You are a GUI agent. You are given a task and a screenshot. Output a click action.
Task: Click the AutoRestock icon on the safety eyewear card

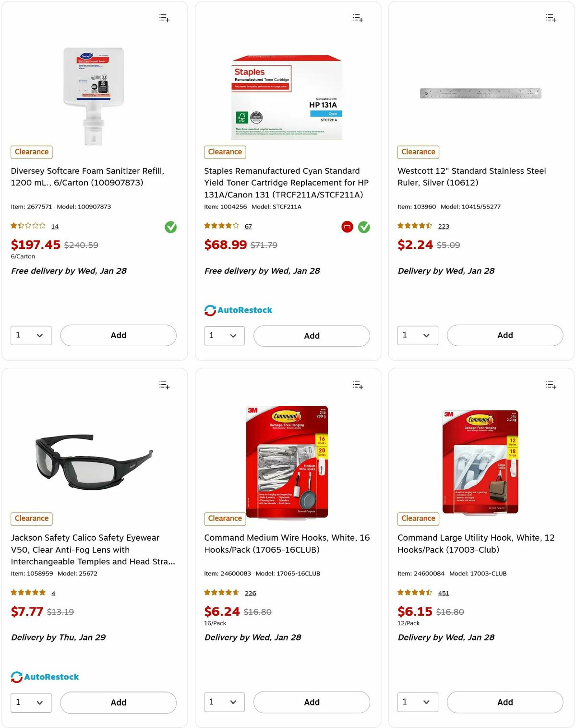click(x=18, y=677)
